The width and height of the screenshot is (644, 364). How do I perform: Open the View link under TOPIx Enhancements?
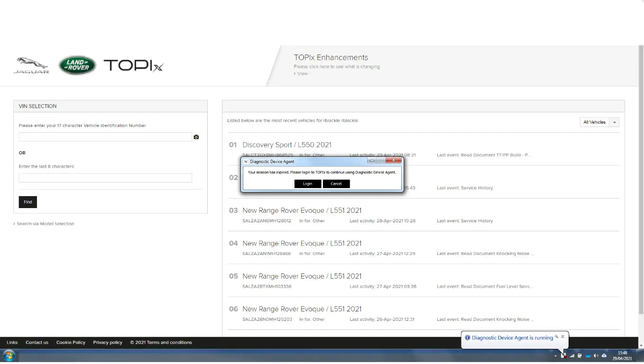302,73
